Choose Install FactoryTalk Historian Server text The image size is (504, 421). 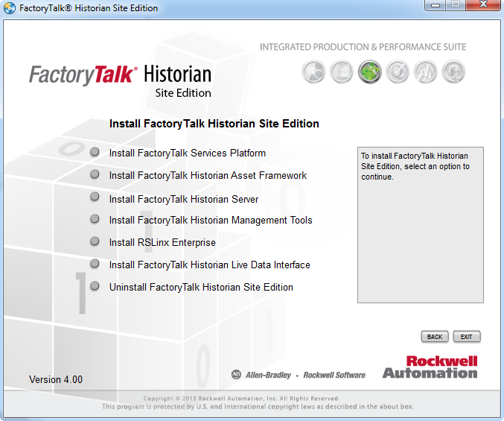(184, 200)
